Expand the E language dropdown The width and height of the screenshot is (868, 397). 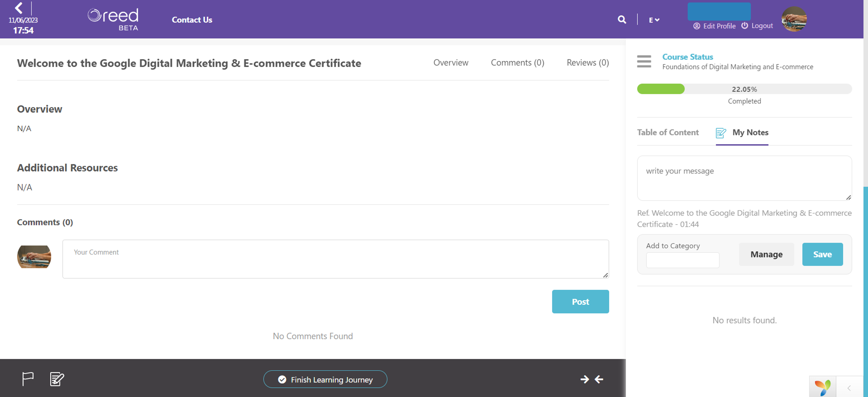(x=654, y=20)
